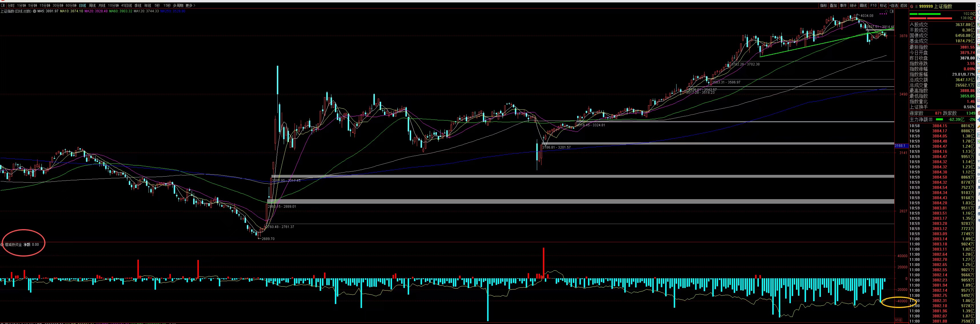The image size is (980, 324).
Task: Switch to 周线 weekly period
Action: [x=92, y=5]
